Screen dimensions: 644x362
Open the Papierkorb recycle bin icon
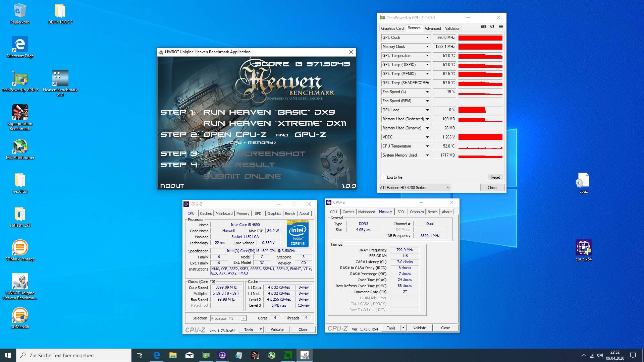point(20,14)
